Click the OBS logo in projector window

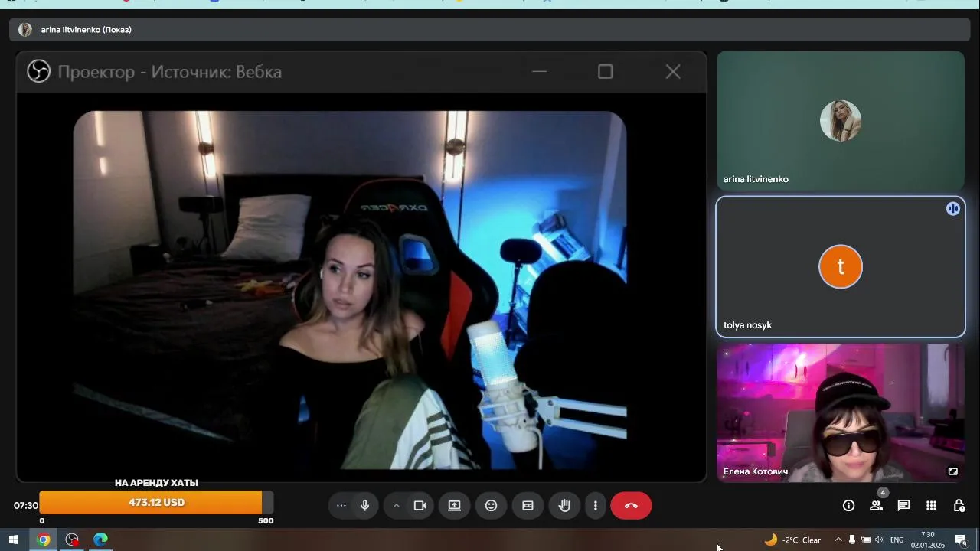point(38,71)
